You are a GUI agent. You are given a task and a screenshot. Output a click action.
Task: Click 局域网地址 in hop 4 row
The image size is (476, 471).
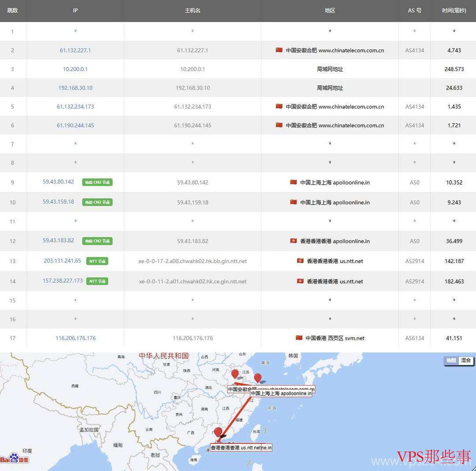(x=330, y=88)
